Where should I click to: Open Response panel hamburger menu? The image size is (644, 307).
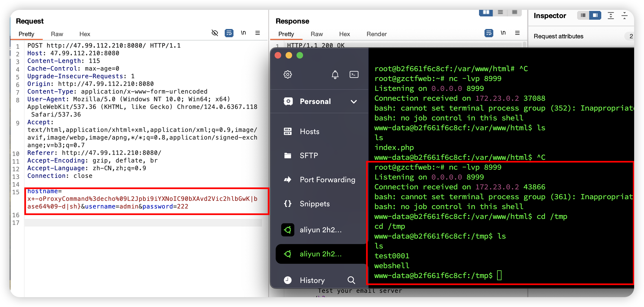coord(517,33)
